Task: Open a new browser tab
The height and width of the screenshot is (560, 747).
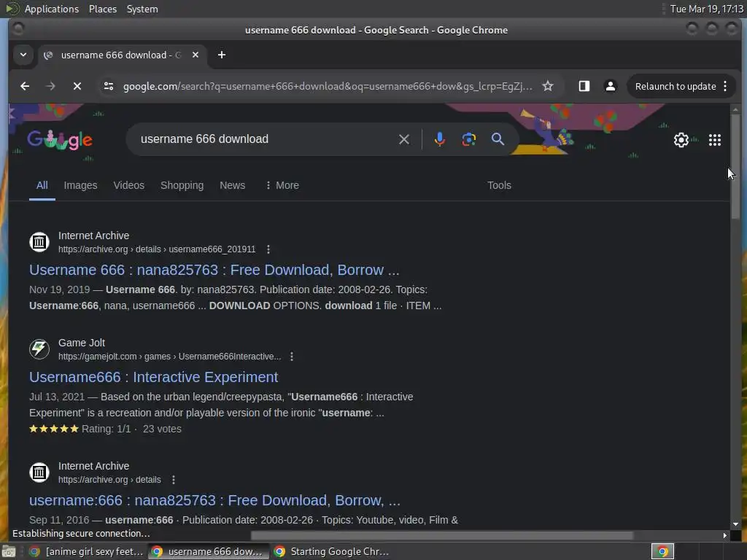Action: 222,55
